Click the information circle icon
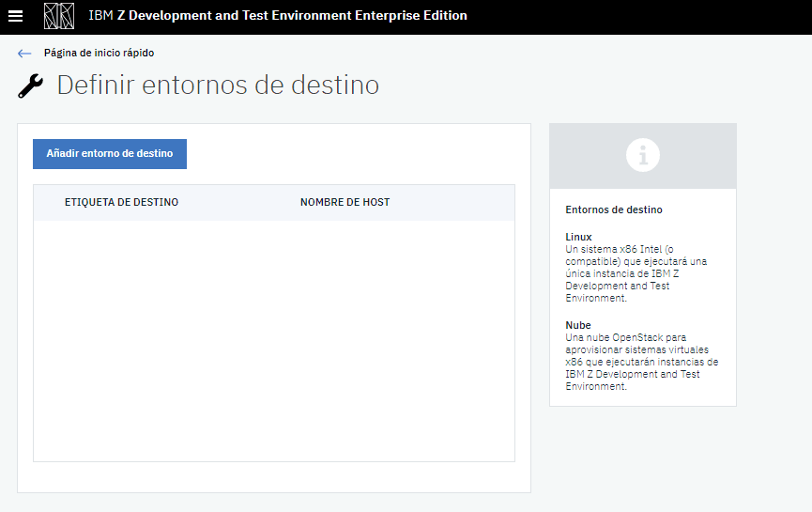Image resolution: width=812 pixels, height=512 pixels. tap(643, 155)
